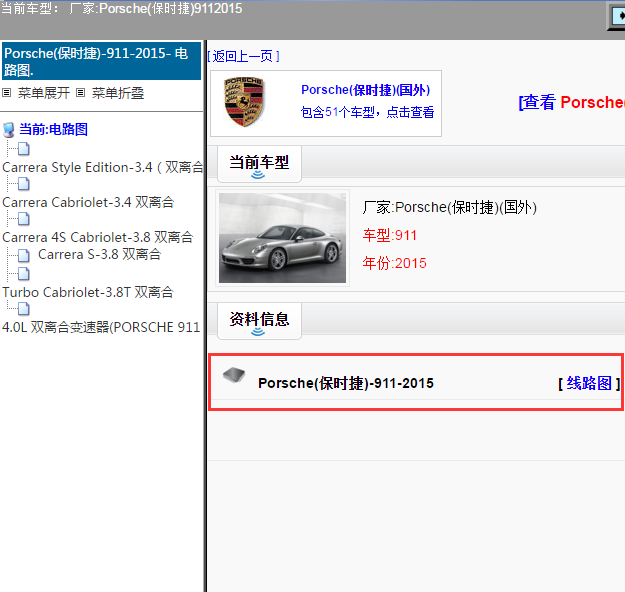Screen dimensions: 625x592
Task: Click the Porsche(保时捷)-911-2015 entry title
Action: 346,384
